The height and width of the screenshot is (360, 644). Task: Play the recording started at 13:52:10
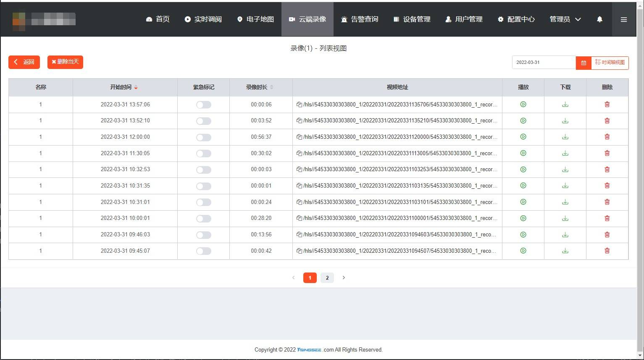coord(523,121)
